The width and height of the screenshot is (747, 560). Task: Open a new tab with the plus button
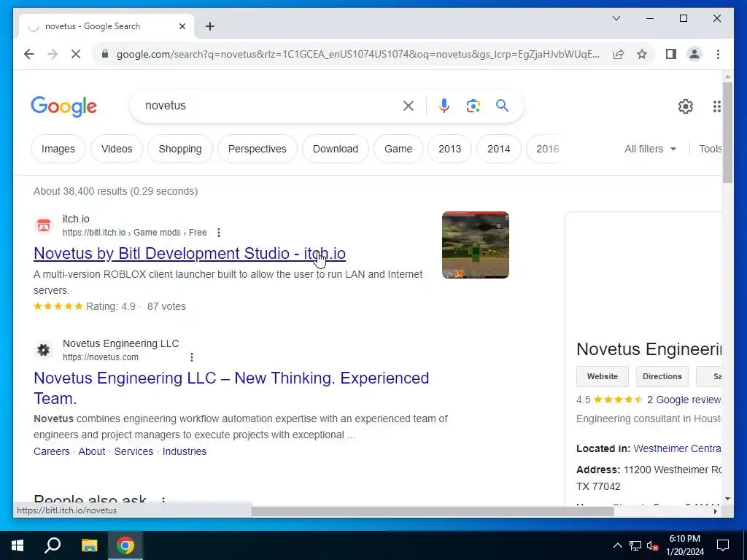coord(209,26)
